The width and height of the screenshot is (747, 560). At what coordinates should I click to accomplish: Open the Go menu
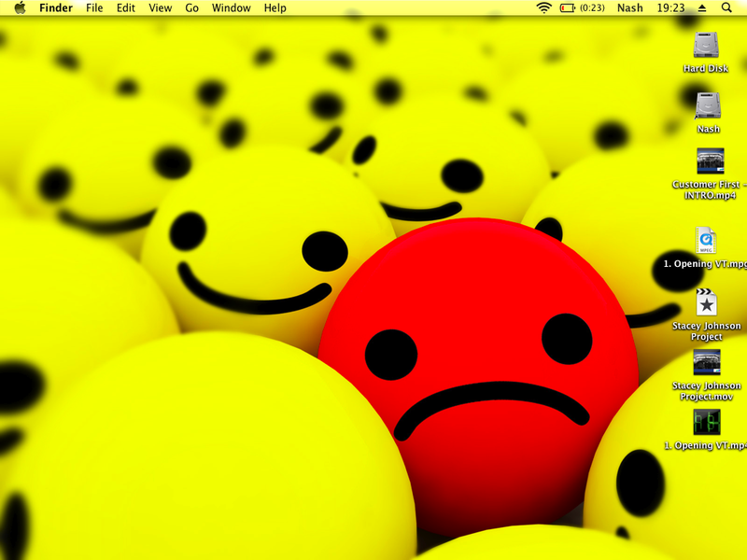(191, 8)
